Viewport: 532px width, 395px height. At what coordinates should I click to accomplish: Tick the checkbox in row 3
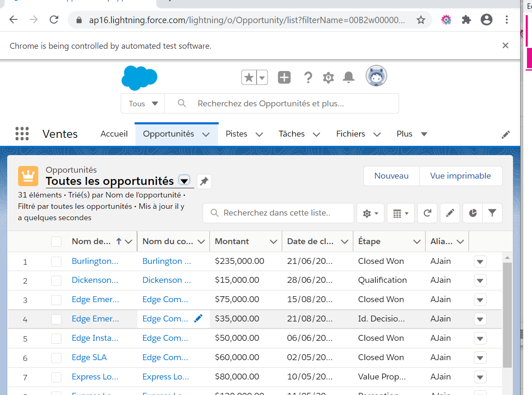pos(56,300)
